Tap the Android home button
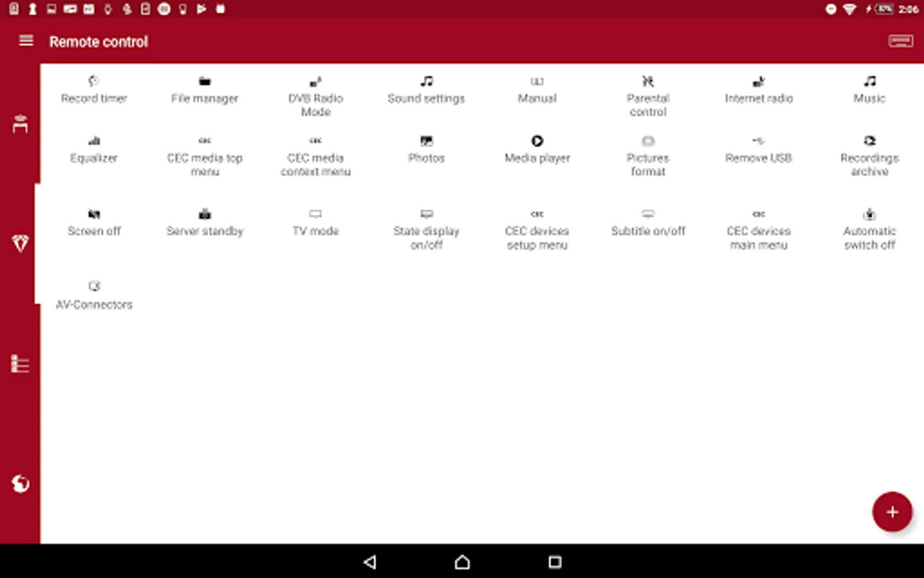Viewport: 924px width, 578px height. pyautogui.click(x=462, y=562)
